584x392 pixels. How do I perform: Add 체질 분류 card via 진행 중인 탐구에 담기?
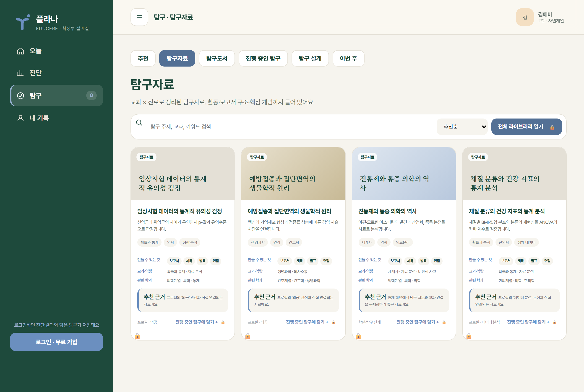point(532,322)
